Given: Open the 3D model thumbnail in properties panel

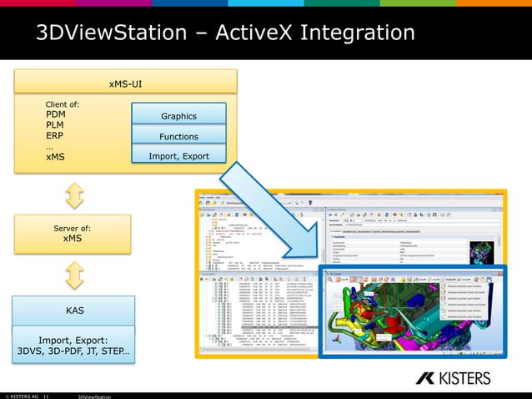Looking at the screenshot, I should coord(482,253).
